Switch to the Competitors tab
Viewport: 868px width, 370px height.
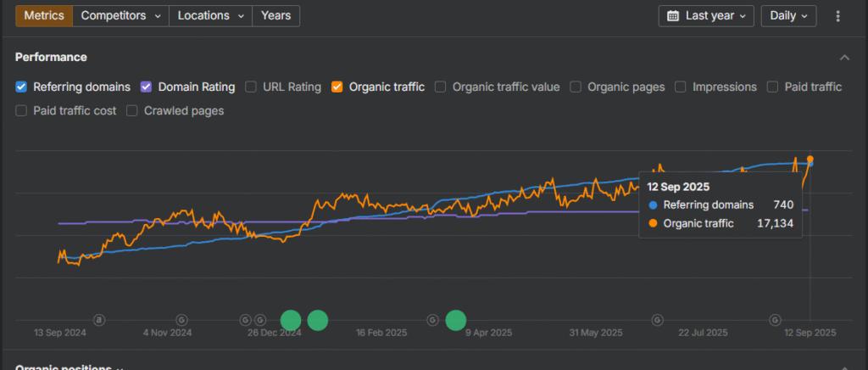tap(120, 16)
